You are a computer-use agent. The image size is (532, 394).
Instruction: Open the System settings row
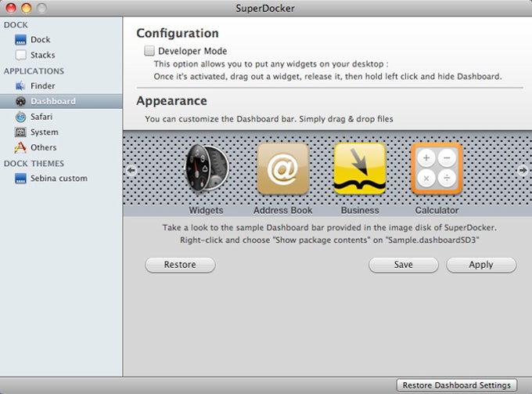coord(61,132)
